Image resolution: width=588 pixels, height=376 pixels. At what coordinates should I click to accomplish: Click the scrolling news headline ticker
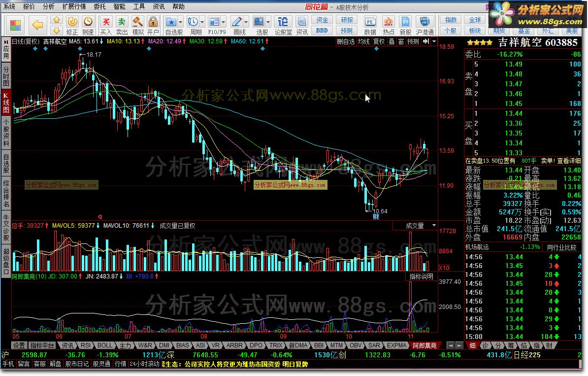235,364
